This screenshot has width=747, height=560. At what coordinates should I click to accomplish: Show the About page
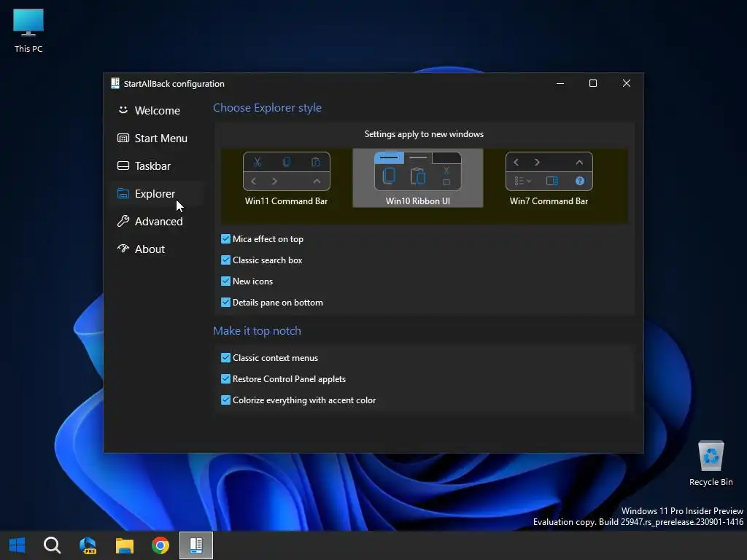point(158,249)
